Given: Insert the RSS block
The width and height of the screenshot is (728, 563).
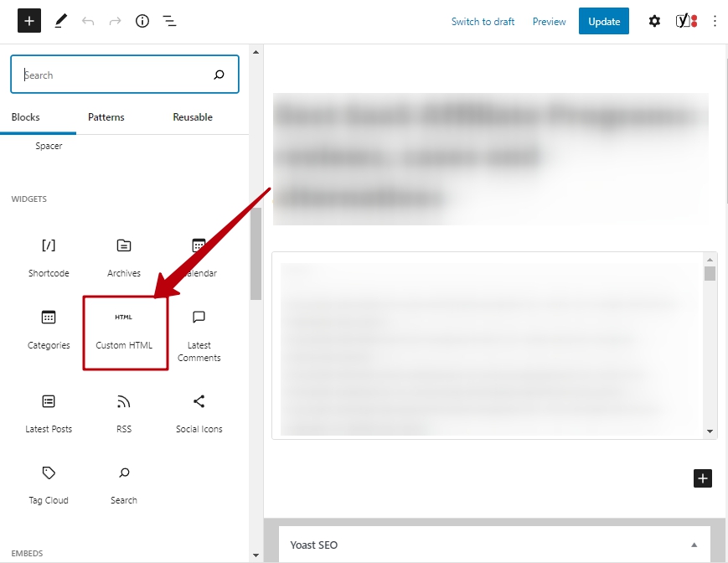Looking at the screenshot, I should tap(124, 413).
